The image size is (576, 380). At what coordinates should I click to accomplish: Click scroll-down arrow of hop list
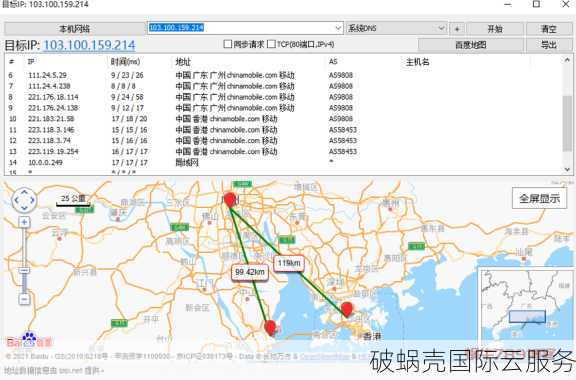click(567, 169)
